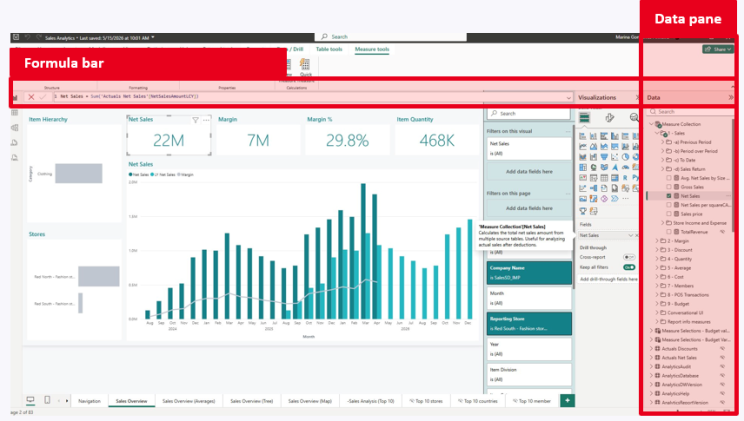Collapse the Data pane with double chevron

tap(731, 97)
